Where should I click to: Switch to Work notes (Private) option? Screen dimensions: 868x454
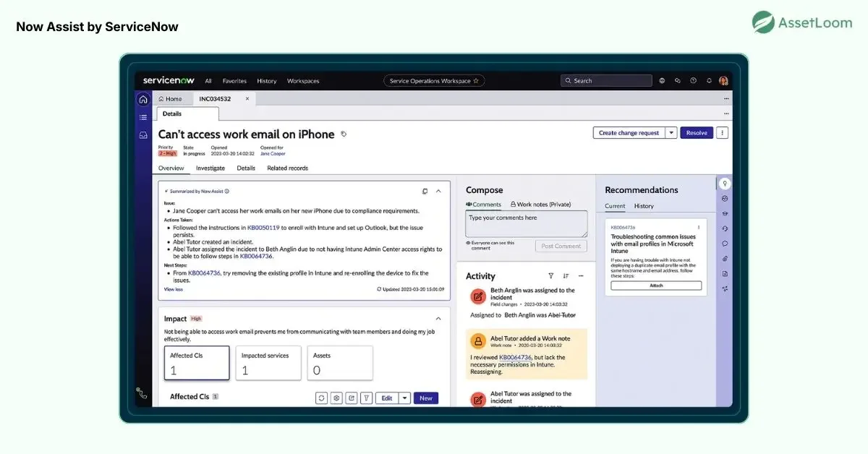pyautogui.click(x=540, y=205)
